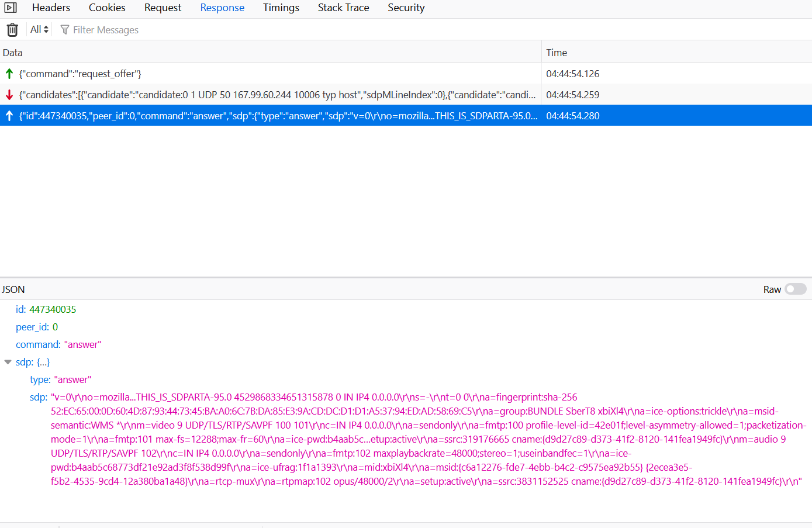
Task: Click the Data column header
Action: tap(12, 52)
